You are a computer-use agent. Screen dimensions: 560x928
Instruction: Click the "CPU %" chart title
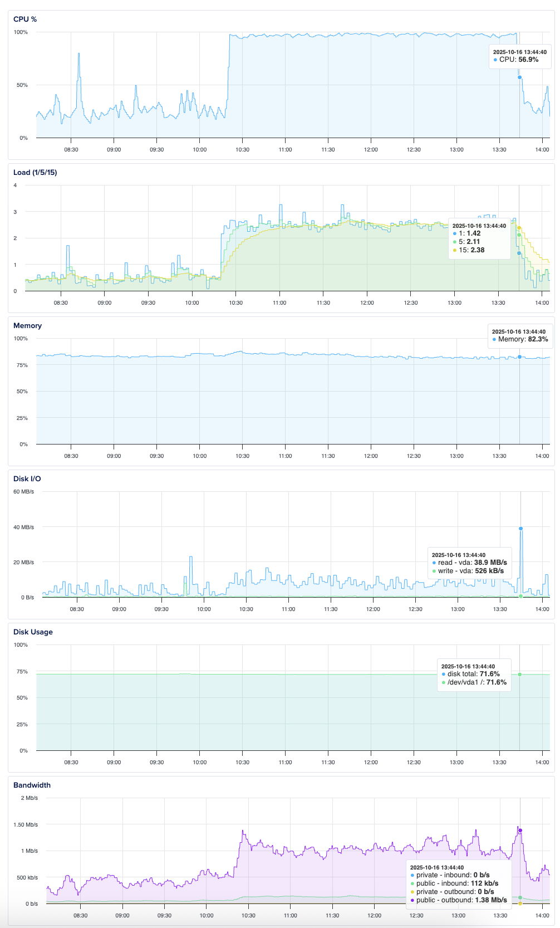[25, 19]
